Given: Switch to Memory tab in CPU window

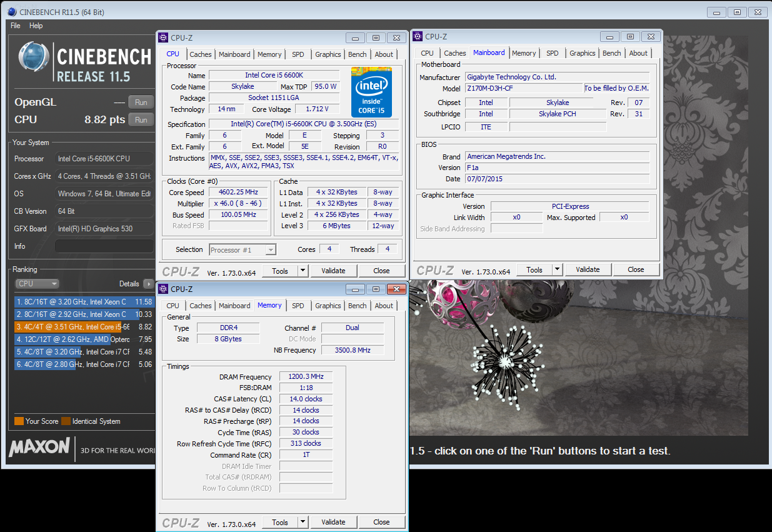Looking at the screenshot, I should [x=269, y=54].
